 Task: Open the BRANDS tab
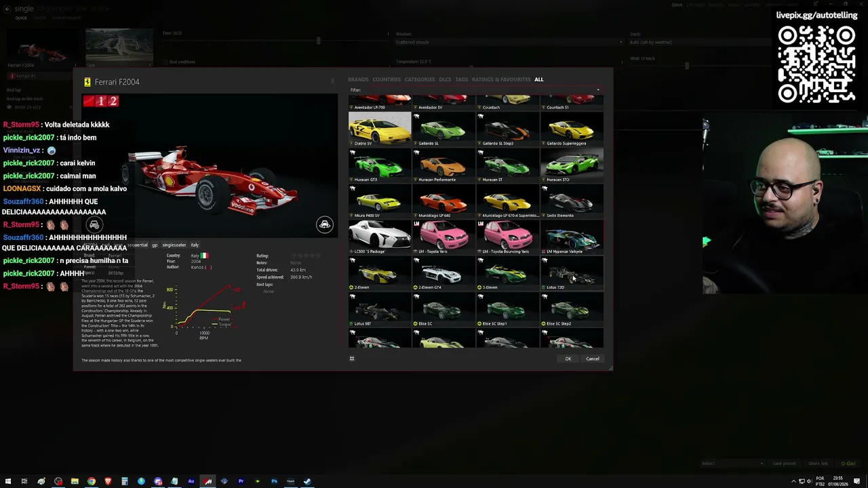358,79
